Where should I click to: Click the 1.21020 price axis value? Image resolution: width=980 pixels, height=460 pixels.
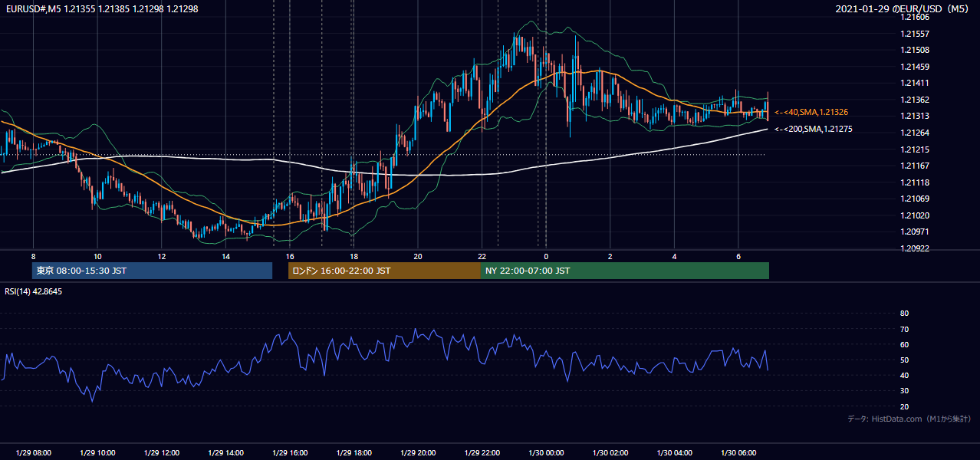point(916,216)
